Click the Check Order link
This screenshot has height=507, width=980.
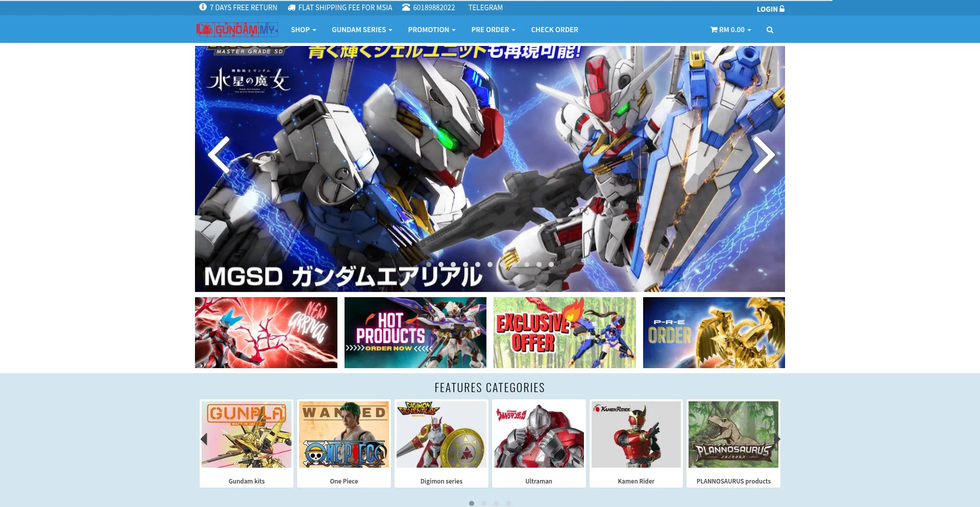coord(554,30)
